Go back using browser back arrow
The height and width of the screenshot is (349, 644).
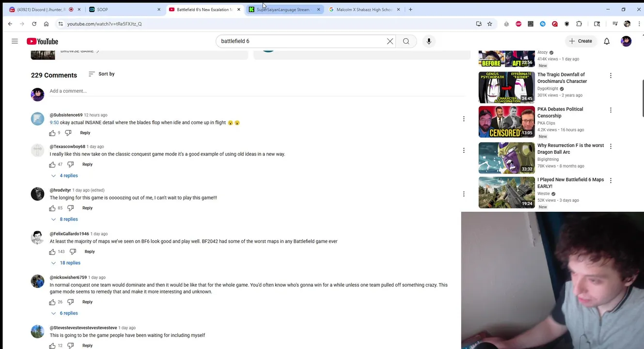[10, 24]
